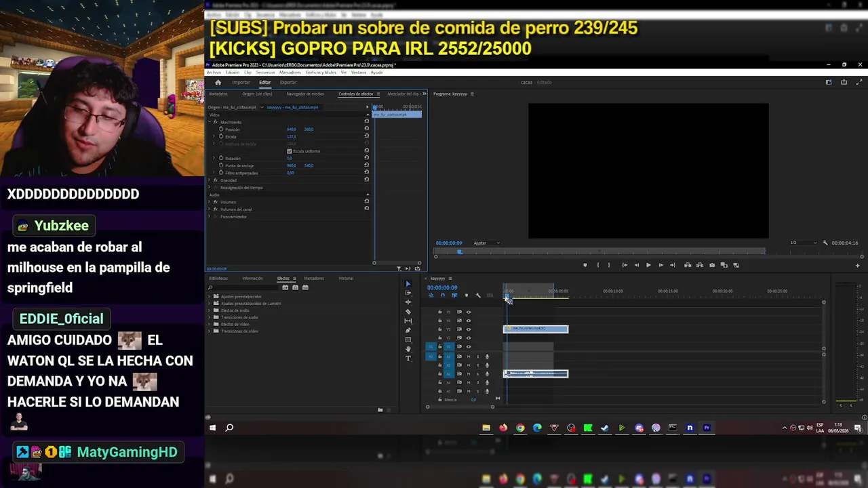868x488 pixels.
Task: Go to In point
Action: [625, 265]
